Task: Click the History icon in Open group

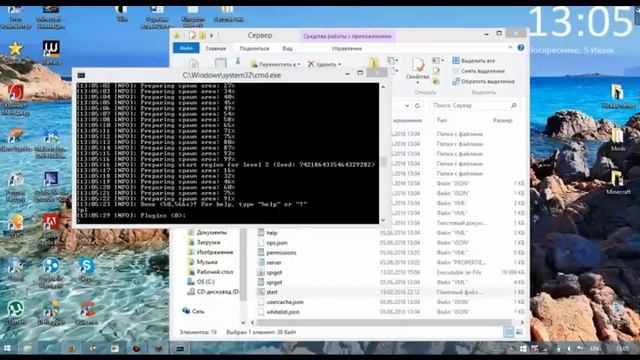Action: tap(436, 81)
